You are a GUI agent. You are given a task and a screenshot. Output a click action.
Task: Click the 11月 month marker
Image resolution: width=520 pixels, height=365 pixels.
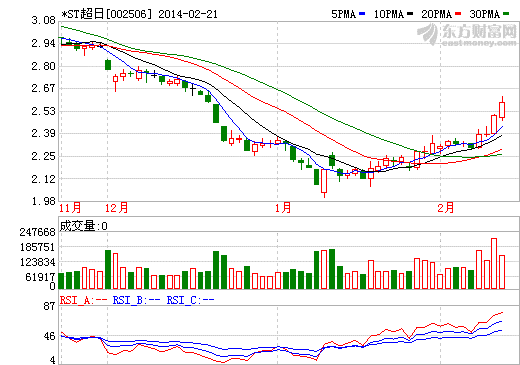[70, 208]
